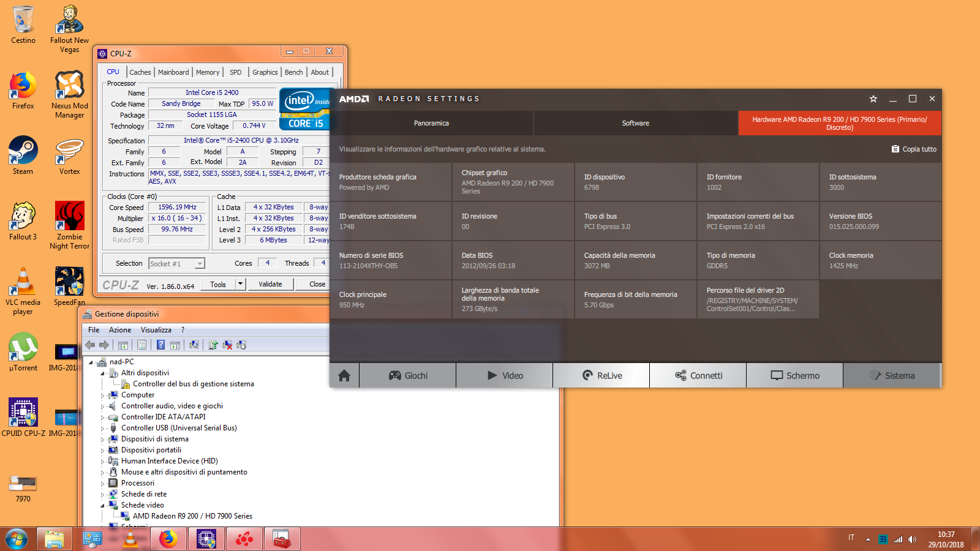Select the 7970 desktop icon
980x551 pixels.
[x=23, y=488]
